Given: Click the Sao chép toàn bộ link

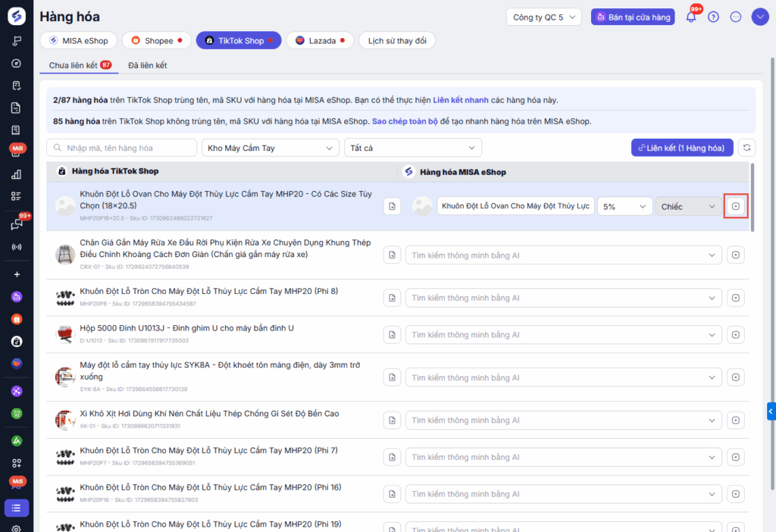Looking at the screenshot, I should click(x=405, y=121).
